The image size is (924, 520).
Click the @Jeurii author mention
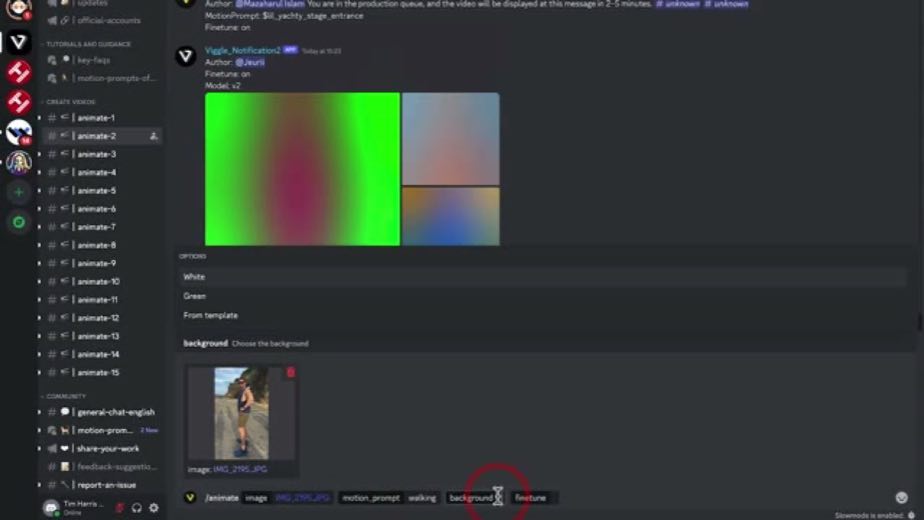[250, 62]
